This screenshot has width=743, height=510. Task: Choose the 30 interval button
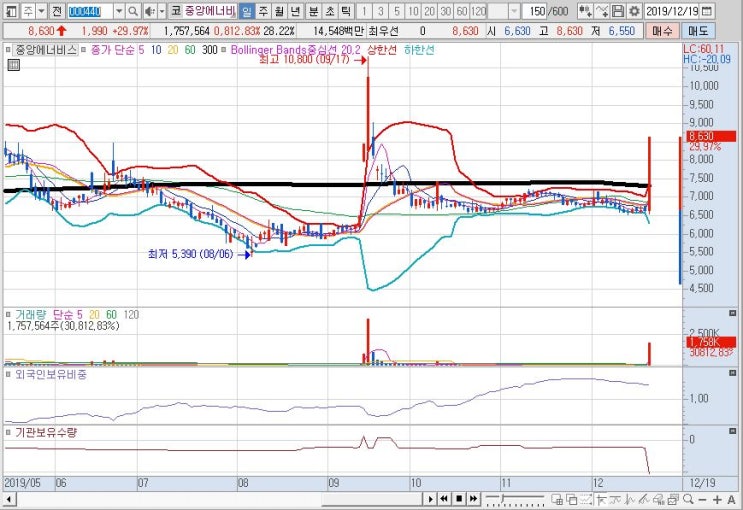point(445,10)
